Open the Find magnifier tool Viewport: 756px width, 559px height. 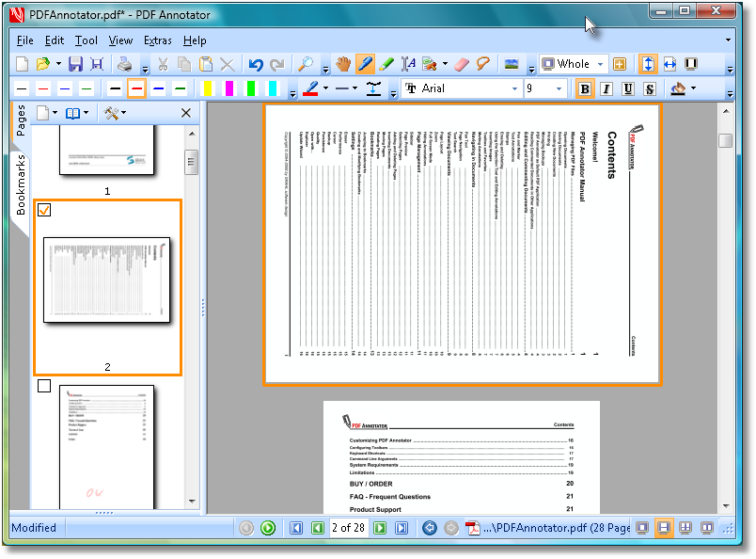pos(306,64)
